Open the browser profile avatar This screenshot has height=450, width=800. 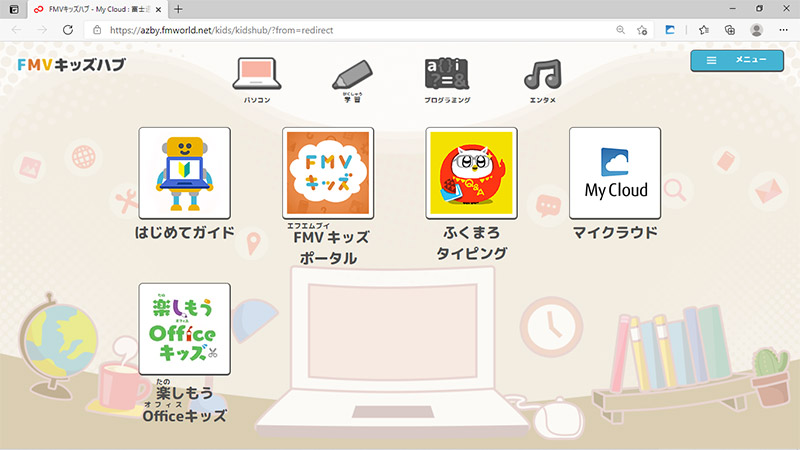757,30
